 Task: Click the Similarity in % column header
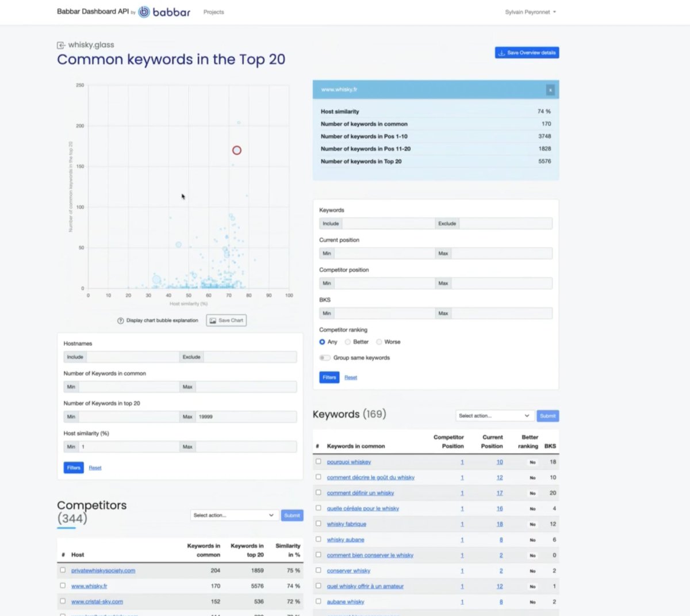pos(288,550)
